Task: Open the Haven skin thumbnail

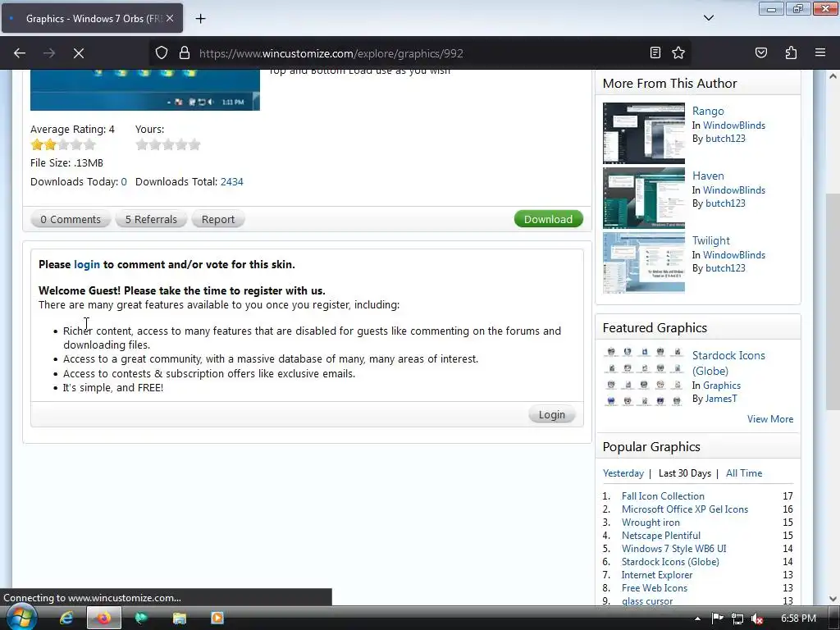Action: [643, 199]
